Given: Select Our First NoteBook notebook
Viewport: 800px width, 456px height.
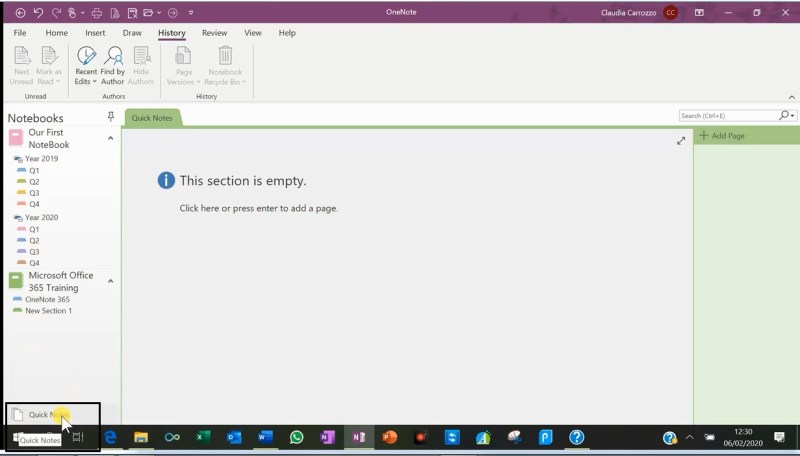Looking at the screenshot, I should pyautogui.click(x=48, y=138).
